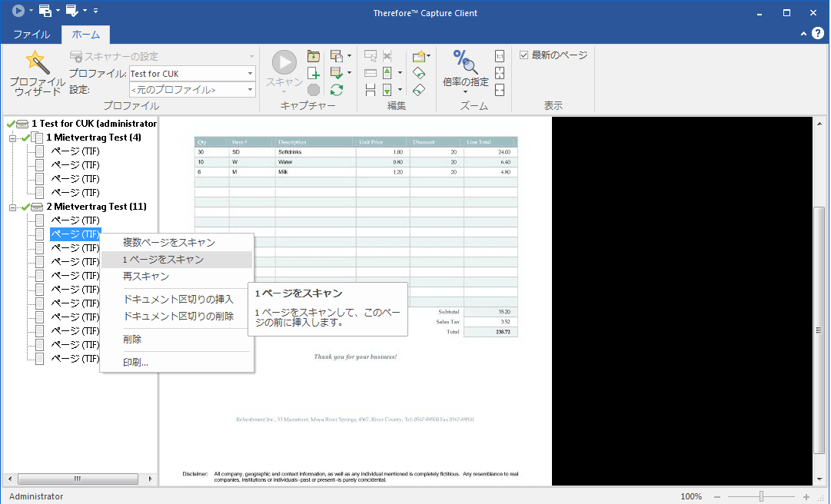Choose 再スキャン from context menu
The image size is (831, 504).
177,277
